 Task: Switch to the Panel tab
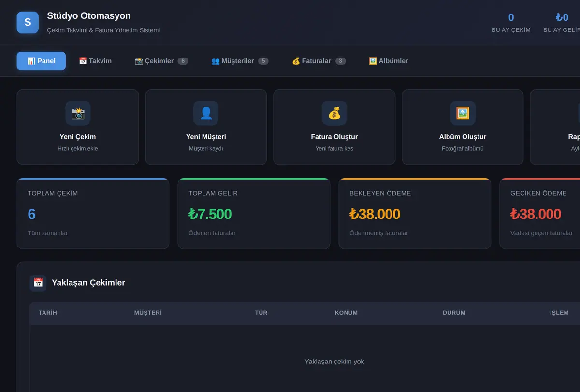(41, 61)
